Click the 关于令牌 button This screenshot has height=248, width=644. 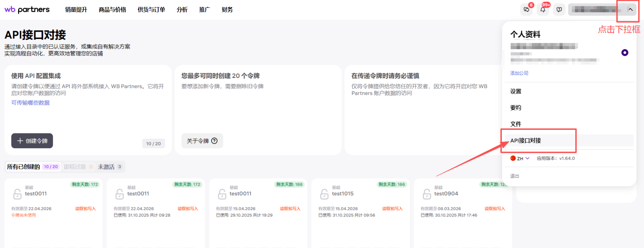pyautogui.click(x=202, y=141)
